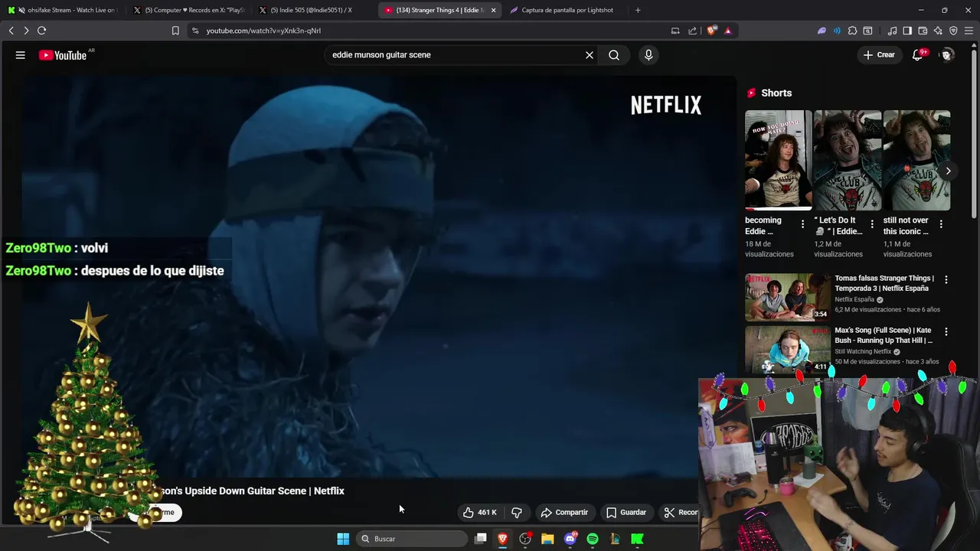This screenshot has width=980, height=551.
Task: Open the YouTube account avatar menu
Action: [947, 55]
